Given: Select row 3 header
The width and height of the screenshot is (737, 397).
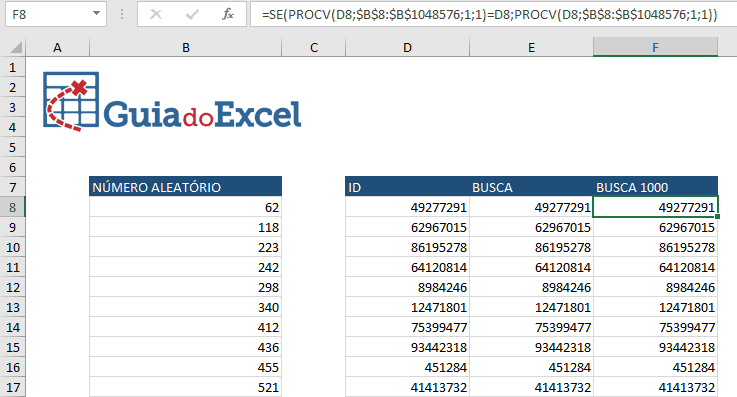Looking at the screenshot, I should pos(13,108).
